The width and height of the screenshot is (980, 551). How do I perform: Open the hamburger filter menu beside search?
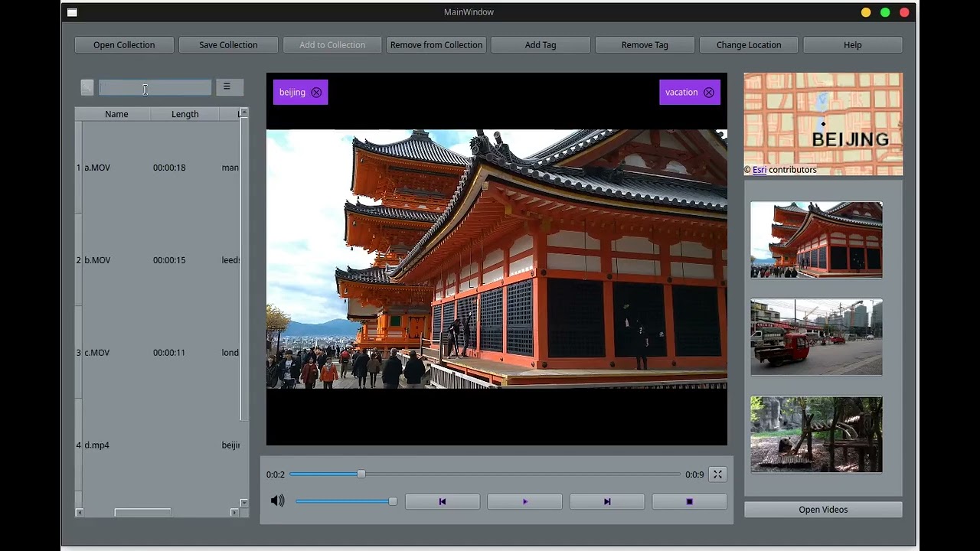(x=230, y=87)
